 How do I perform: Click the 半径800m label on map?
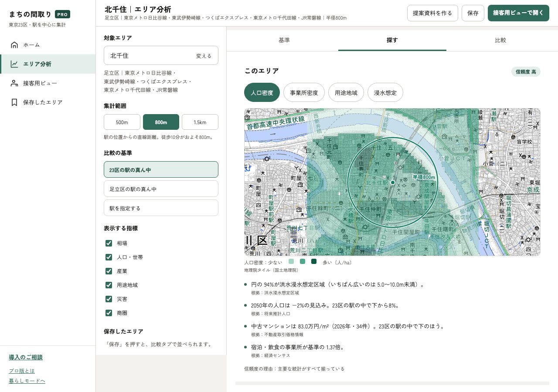click(x=424, y=177)
